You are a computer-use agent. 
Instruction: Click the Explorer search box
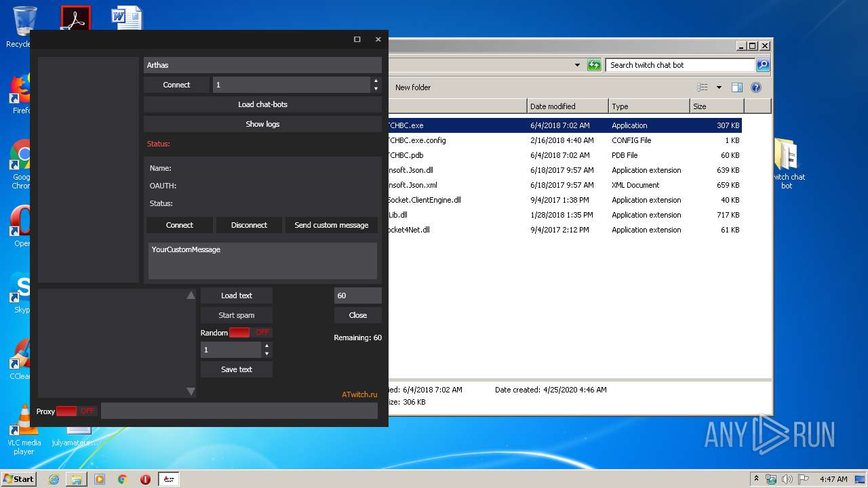pyautogui.click(x=680, y=65)
